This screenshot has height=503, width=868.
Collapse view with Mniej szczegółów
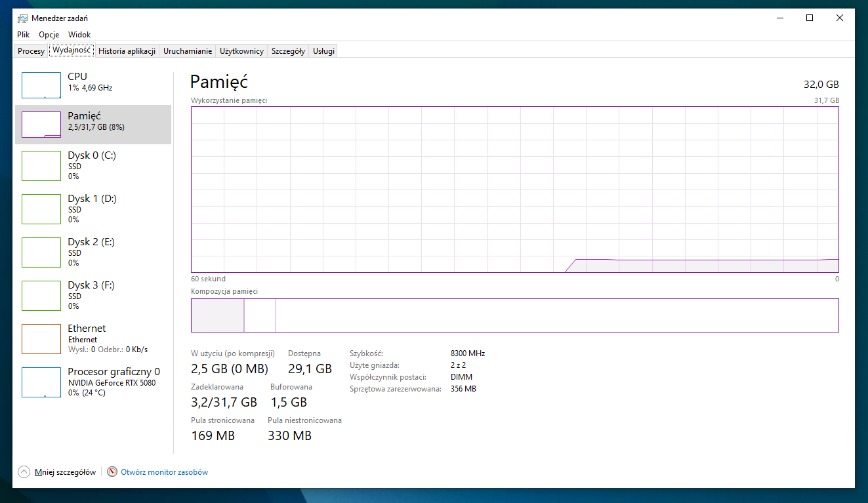[58, 472]
